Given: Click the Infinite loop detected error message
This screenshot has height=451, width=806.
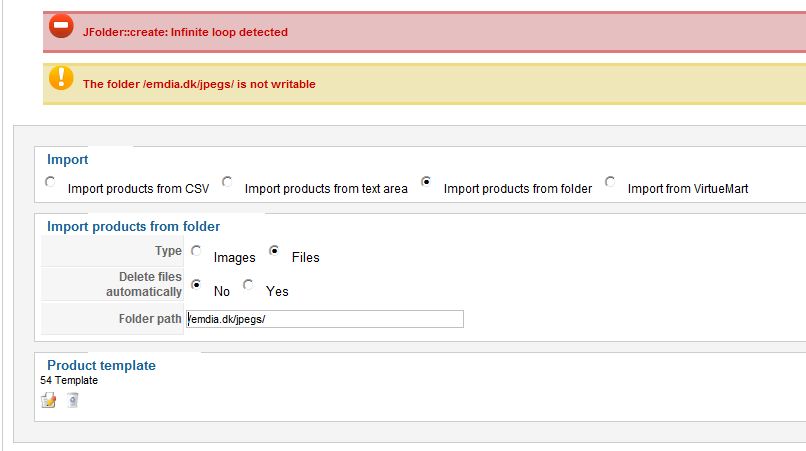Looking at the screenshot, I should [x=185, y=32].
